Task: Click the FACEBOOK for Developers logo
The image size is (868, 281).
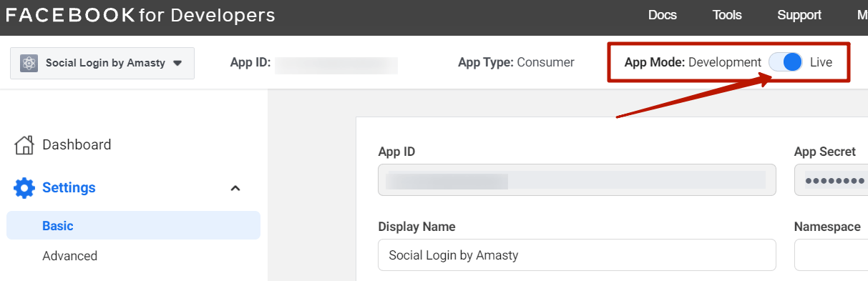Action: 140,15
